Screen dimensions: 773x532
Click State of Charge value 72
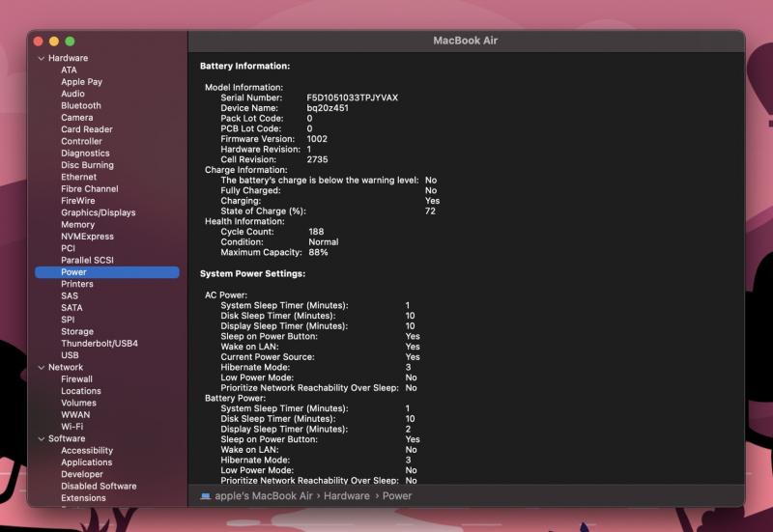[430, 210]
